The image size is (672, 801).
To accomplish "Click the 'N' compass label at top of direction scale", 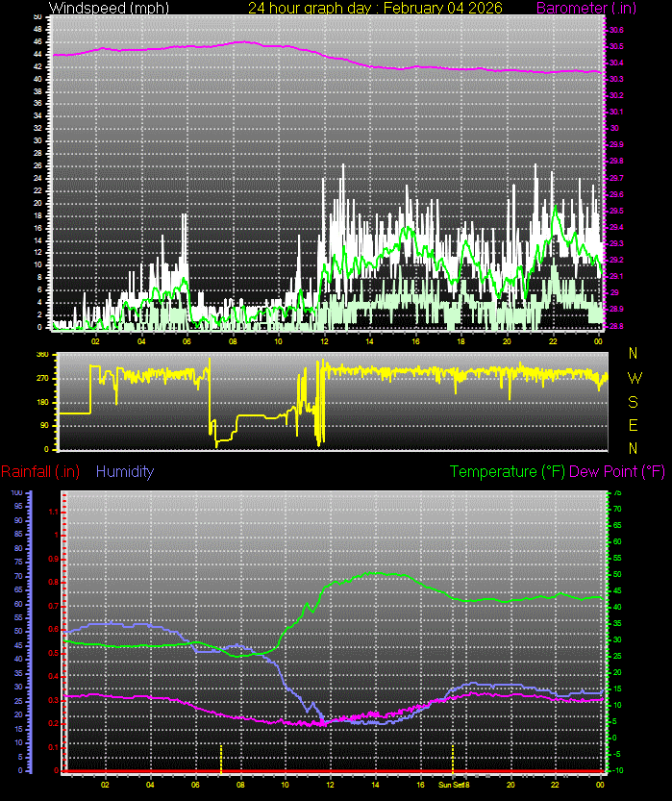I will (x=633, y=353).
